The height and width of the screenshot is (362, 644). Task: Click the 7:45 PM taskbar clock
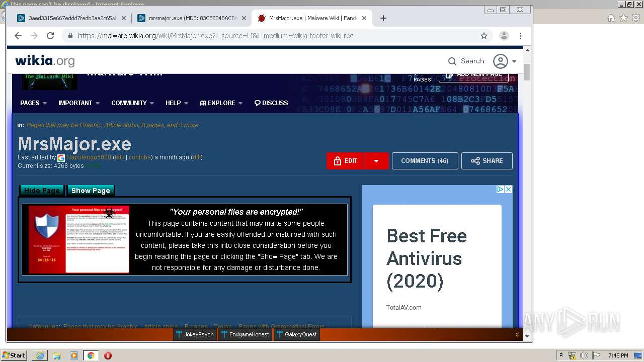point(618,355)
